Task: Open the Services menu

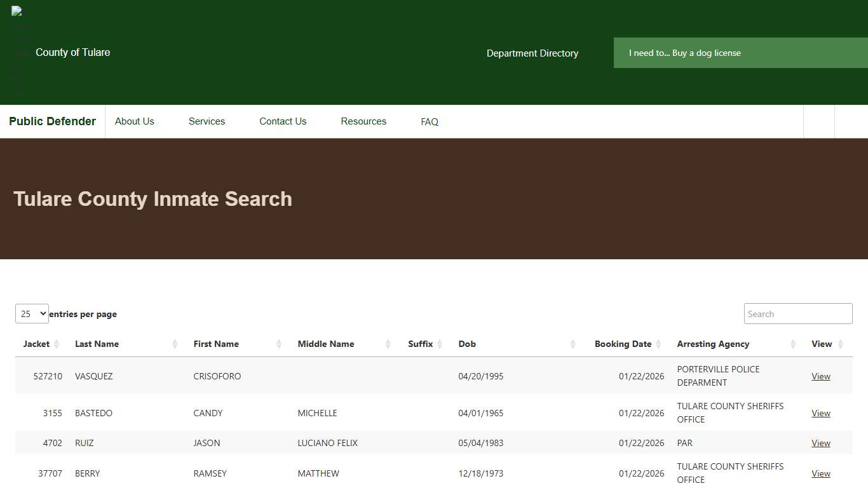Action: click(207, 121)
